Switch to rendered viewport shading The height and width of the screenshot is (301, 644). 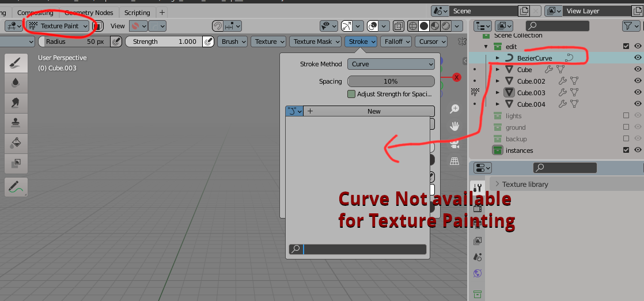(446, 26)
